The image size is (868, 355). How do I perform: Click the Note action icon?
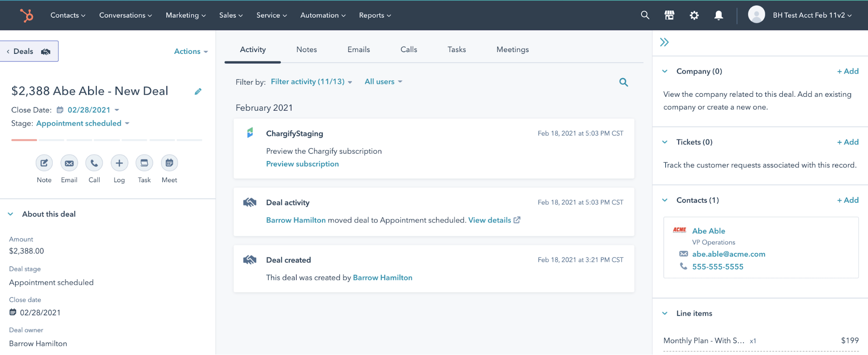click(44, 163)
